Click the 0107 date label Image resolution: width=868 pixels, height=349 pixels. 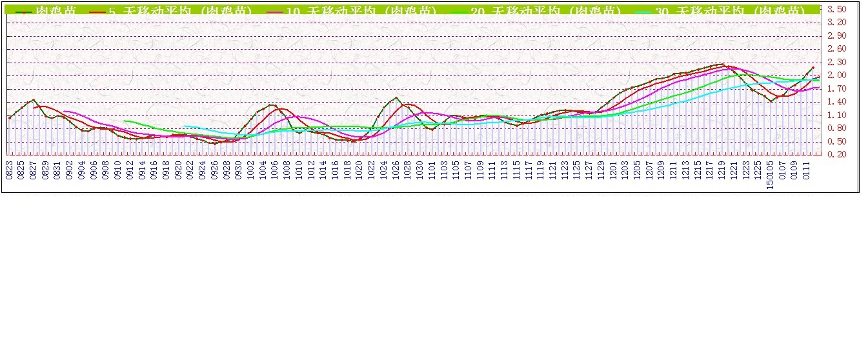pos(782,170)
